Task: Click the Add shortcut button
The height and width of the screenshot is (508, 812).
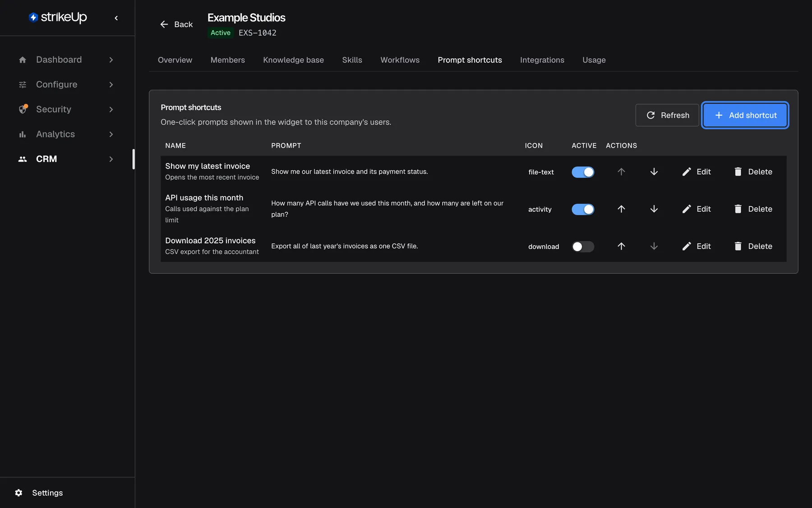Action: pyautogui.click(x=745, y=115)
